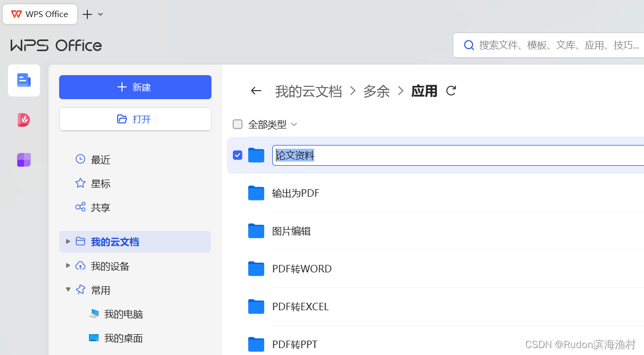Click the search files and templates box

[549, 45]
